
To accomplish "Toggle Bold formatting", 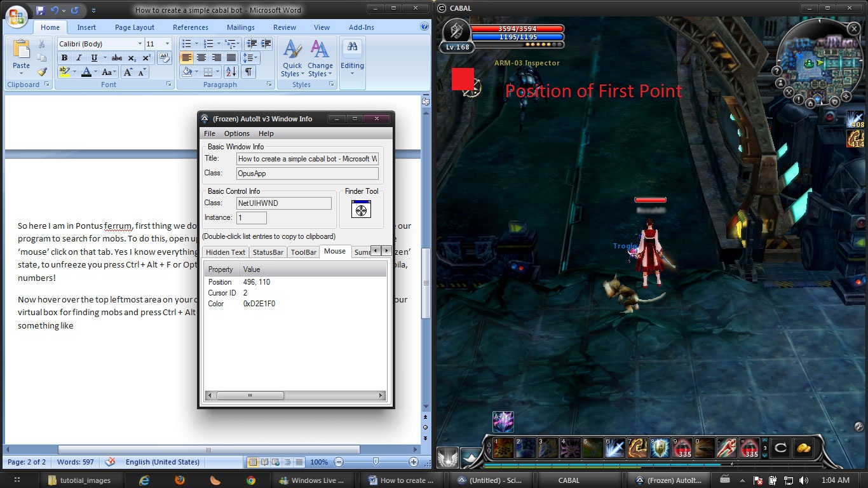I will coord(64,58).
